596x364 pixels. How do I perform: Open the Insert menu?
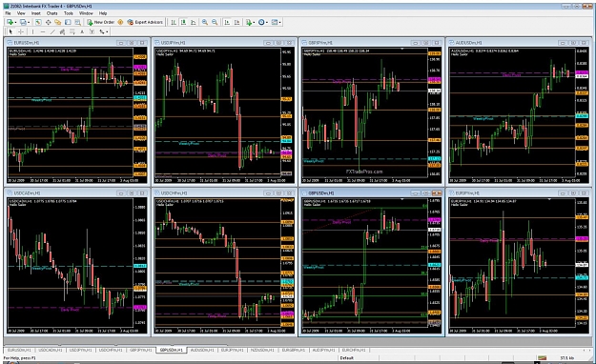35,13
